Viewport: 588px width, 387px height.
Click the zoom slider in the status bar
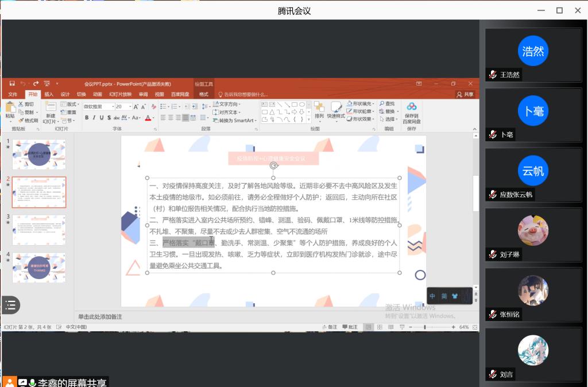(x=424, y=327)
